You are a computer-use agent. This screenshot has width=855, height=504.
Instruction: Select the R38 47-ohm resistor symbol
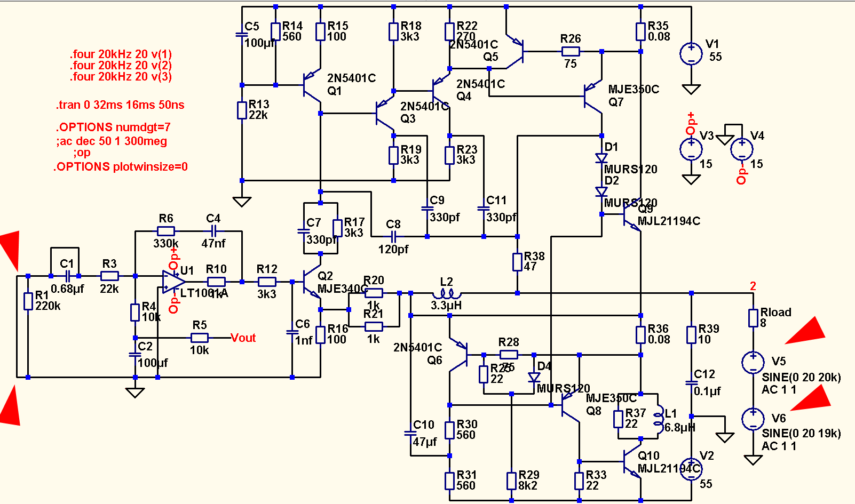pyautogui.click(x=517, y=262)
